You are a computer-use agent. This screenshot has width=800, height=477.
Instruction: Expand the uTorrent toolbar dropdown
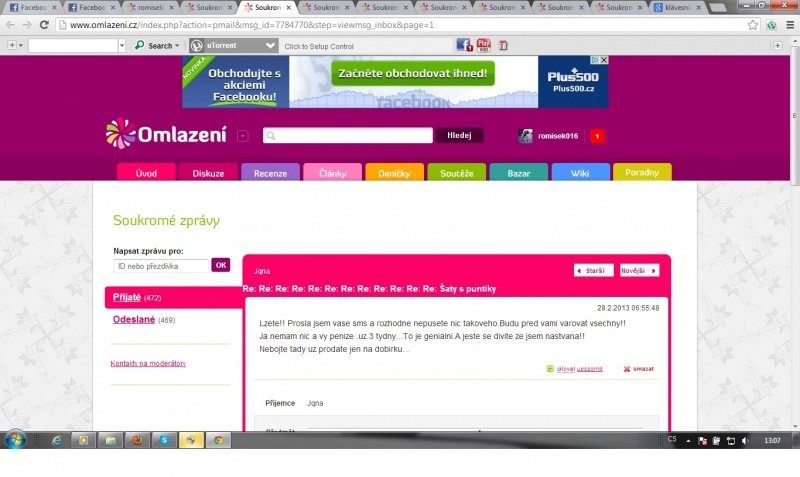(270, 45)
